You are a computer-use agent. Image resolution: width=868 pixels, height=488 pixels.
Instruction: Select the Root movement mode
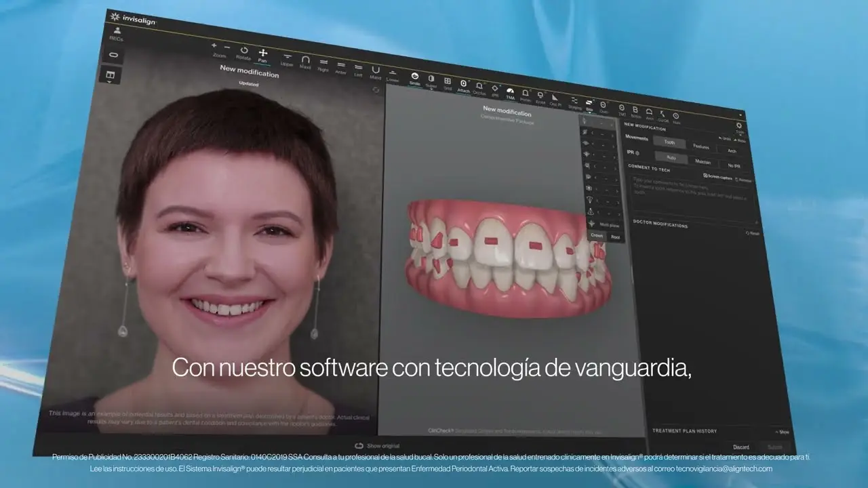615,237
